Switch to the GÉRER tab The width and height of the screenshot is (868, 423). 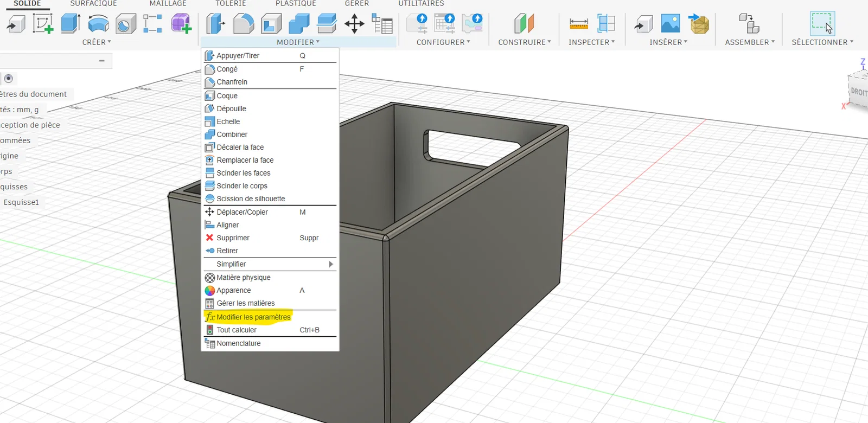click(x=357, y=3)
